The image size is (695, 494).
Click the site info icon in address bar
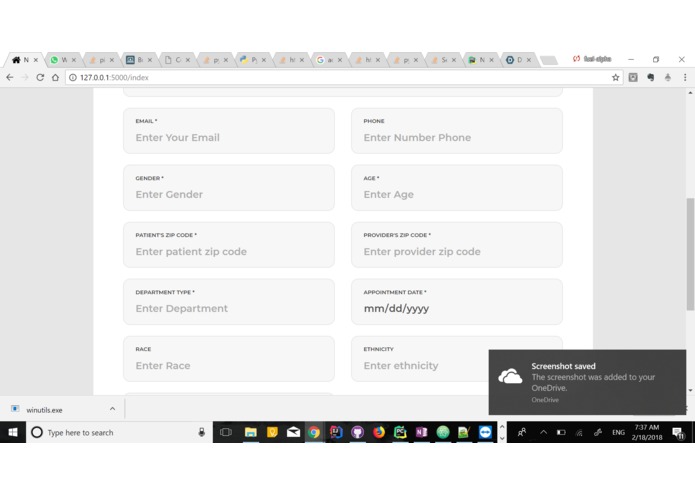coord(73,78)
